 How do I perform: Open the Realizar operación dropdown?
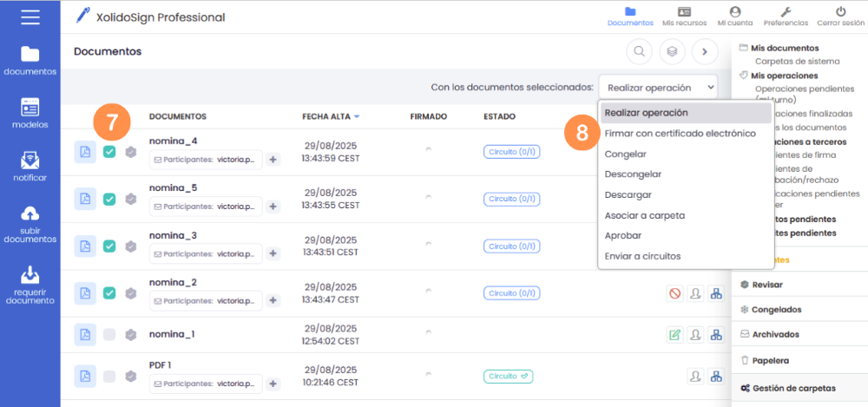[659, 88]
